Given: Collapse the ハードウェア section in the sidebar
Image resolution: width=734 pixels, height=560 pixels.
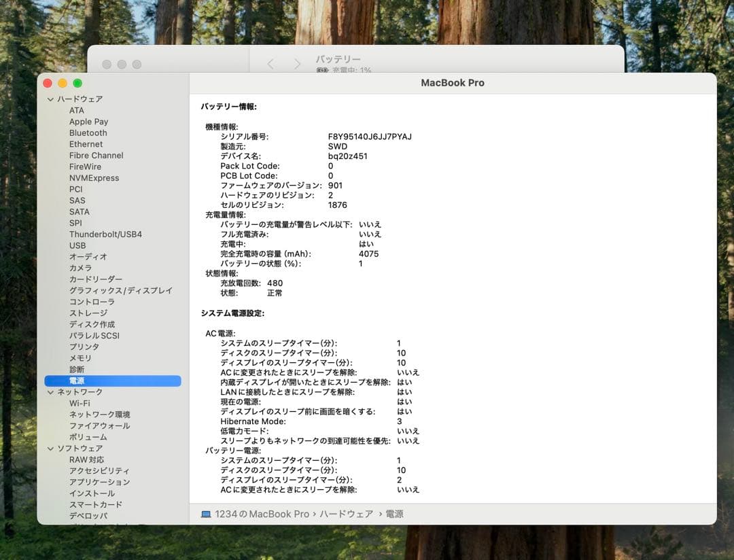Looking at the screenshot, I should [x=50, y=99].
